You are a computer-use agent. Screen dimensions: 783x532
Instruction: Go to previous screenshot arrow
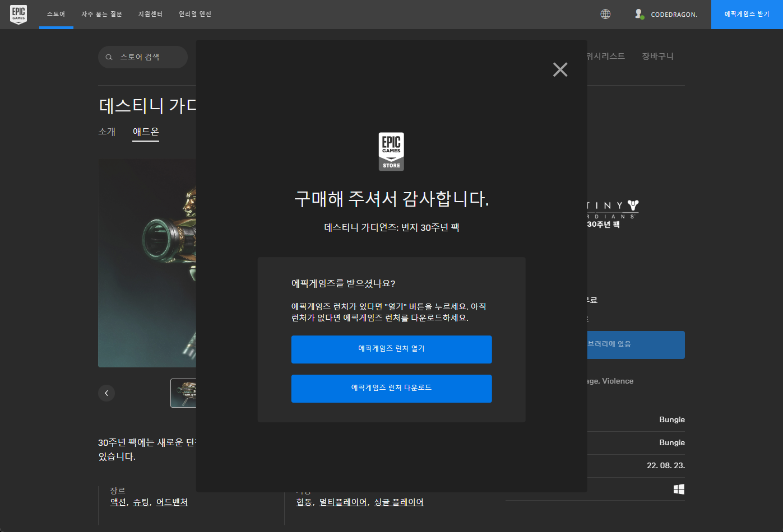pyautogui.click(x=106, y=393)
